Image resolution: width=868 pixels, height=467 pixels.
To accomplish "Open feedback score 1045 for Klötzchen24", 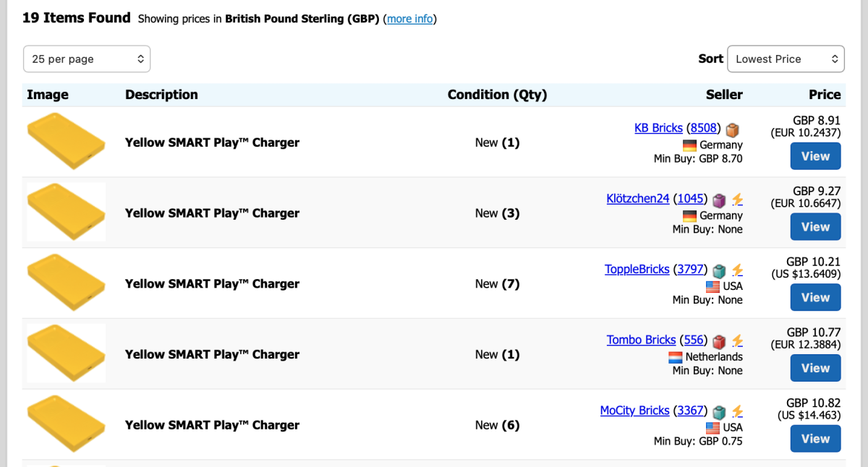I will click(x=692, y=198).
